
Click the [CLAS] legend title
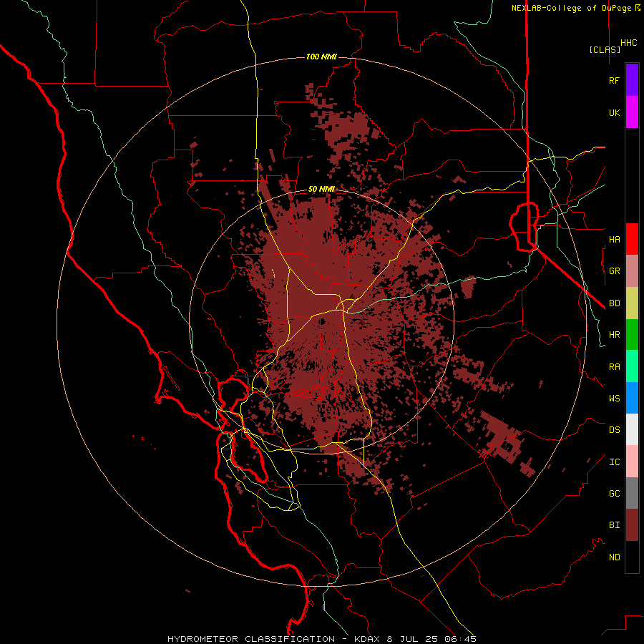(605, 49)
